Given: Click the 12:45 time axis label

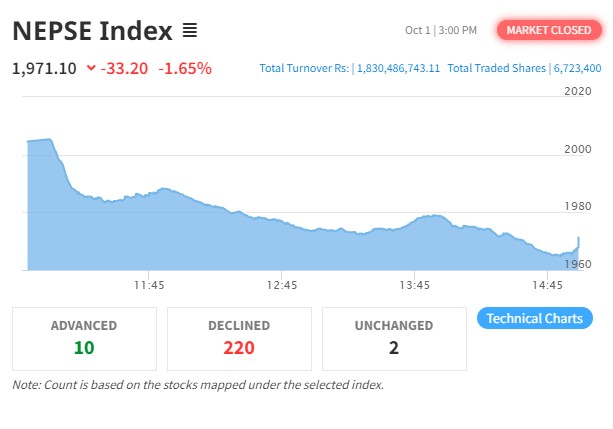Looking at the screenshot, I should (x=282, y=286).
